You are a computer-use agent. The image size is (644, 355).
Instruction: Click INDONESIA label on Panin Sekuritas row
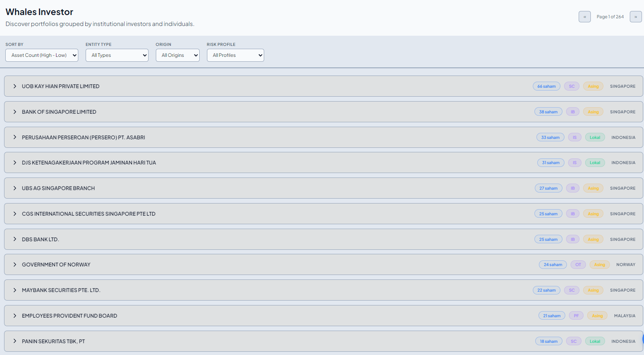(x=623, y=341)
